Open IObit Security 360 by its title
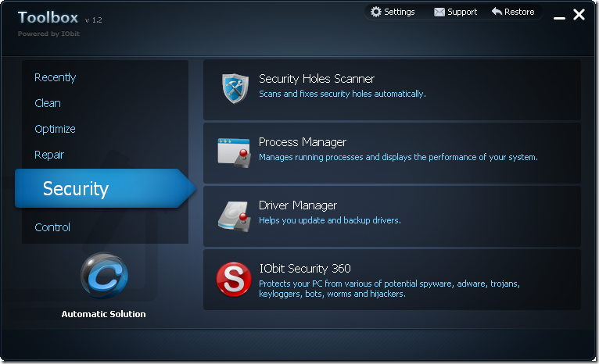This screenshot has width=599, height=364. 305,269
